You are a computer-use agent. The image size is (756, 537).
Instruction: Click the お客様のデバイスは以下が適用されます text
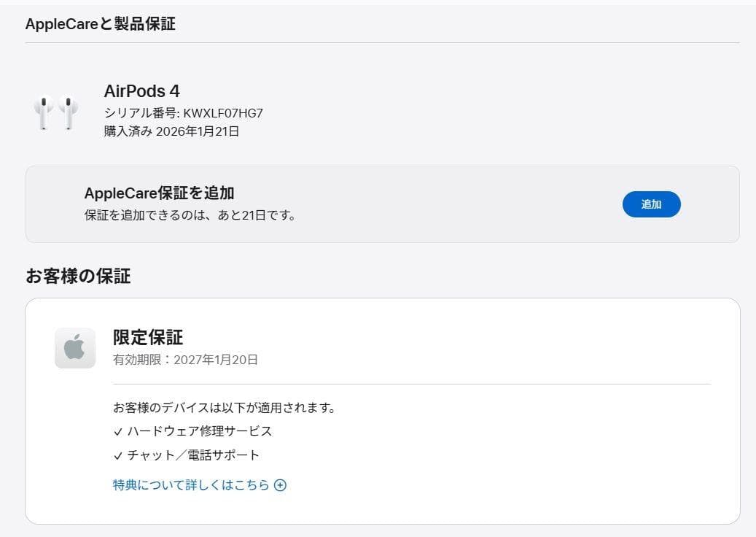(x=224, y=407)
